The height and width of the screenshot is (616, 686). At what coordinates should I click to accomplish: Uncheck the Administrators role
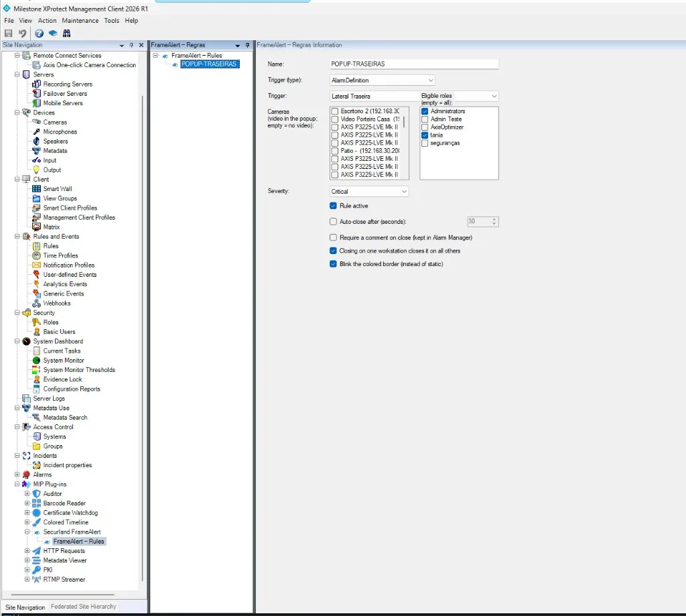tap(425, 111)
